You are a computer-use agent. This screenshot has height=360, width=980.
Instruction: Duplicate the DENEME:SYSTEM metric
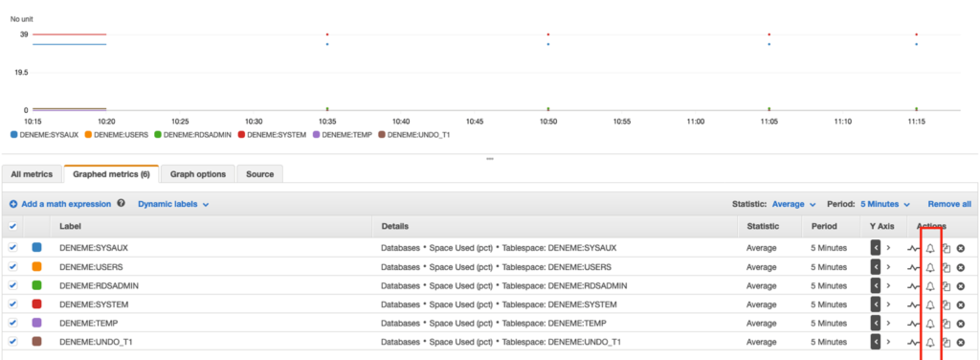click(x=947, y=304)
